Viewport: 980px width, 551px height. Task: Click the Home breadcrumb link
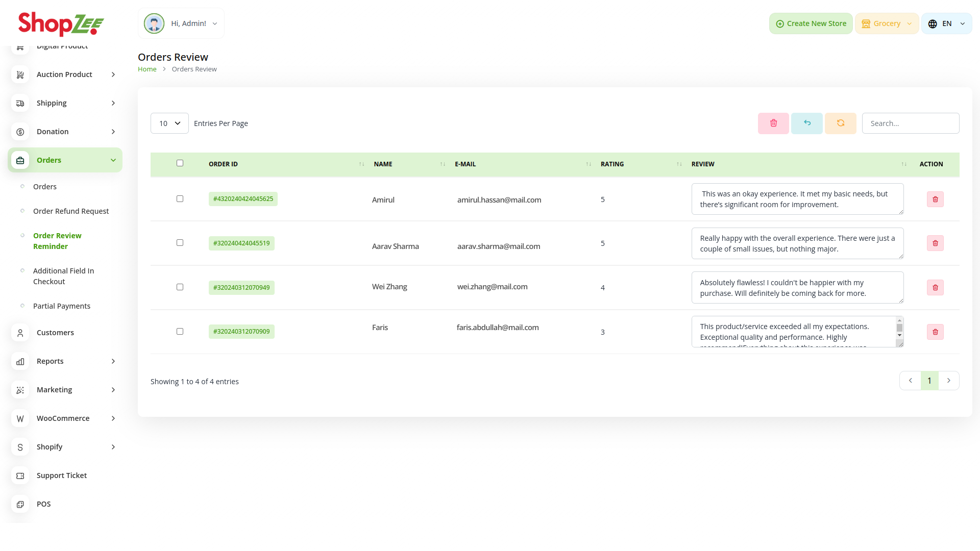click(147, 69)
